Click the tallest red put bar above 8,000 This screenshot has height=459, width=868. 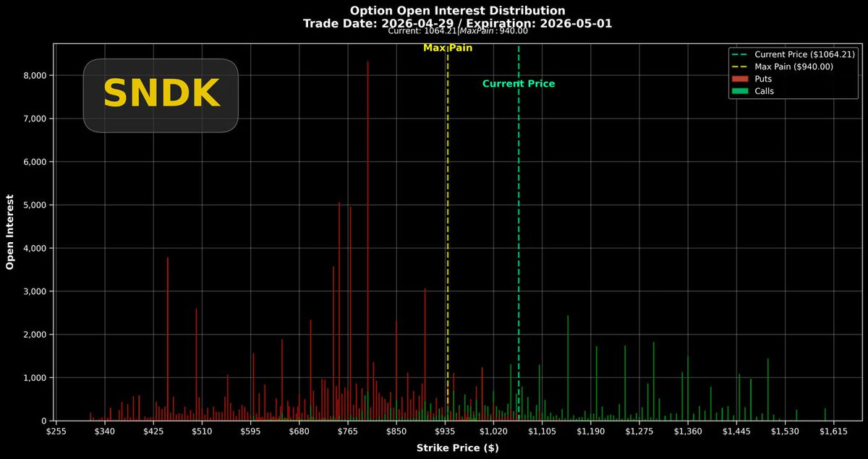[x=367, y=241]
